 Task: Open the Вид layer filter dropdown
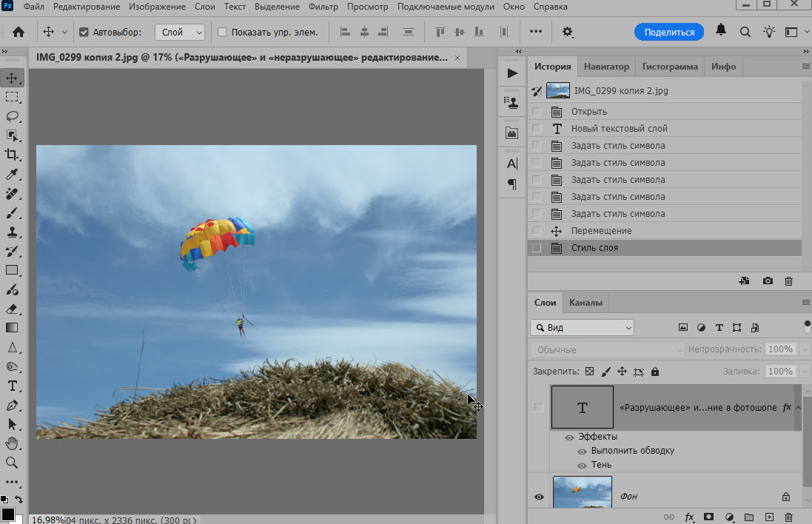(x=582, y=327)
